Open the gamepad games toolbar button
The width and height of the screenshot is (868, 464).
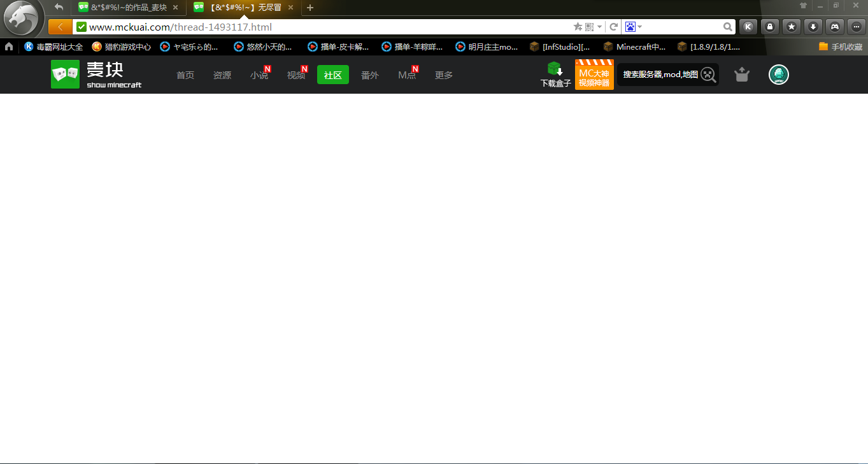[x=835, y=27]
